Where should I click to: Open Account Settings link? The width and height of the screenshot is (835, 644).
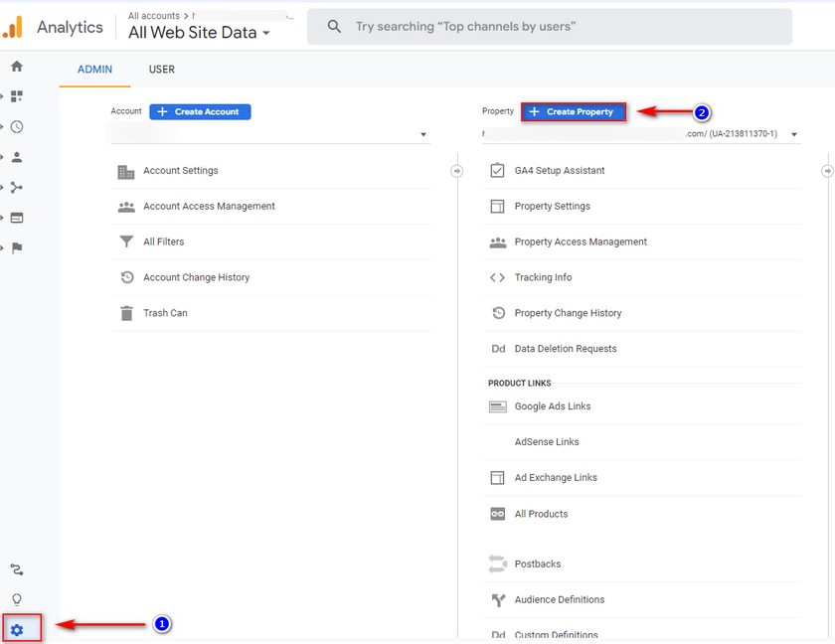pos(181,170)
